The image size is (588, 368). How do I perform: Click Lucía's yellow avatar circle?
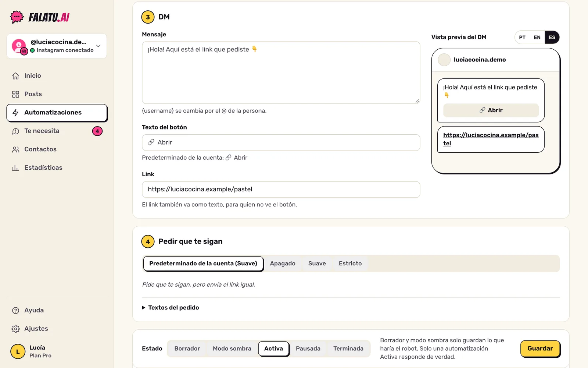click(x=18, y=351)
